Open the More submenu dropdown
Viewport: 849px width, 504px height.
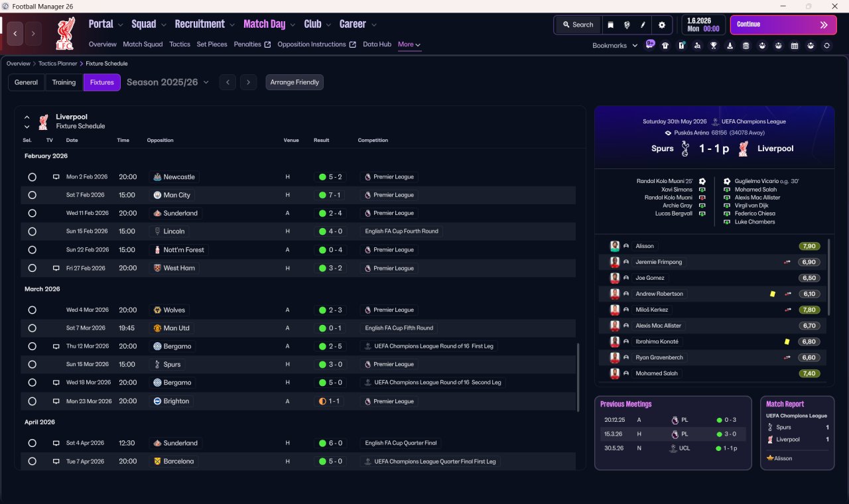(x=409, y=44)
